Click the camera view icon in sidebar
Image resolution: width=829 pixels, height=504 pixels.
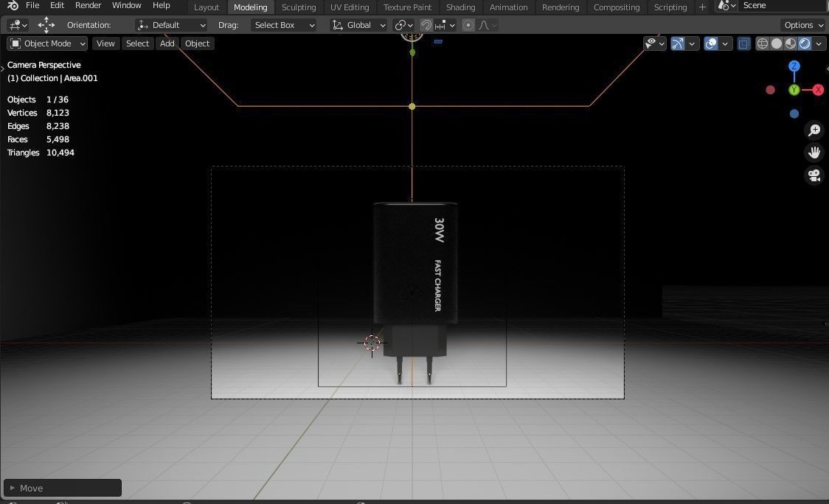[814, 175]
